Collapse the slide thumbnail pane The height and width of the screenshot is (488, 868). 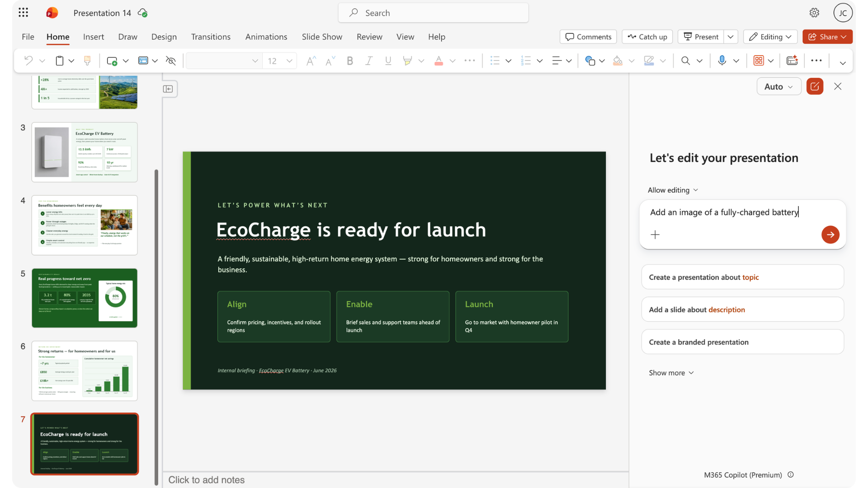coord(168,89)
